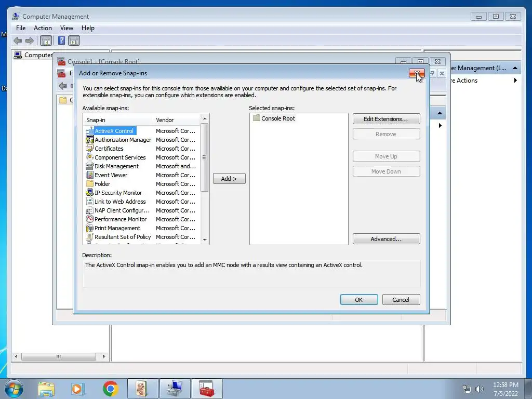
Task: Click the Edit Extensions... button
Action: 386,119
